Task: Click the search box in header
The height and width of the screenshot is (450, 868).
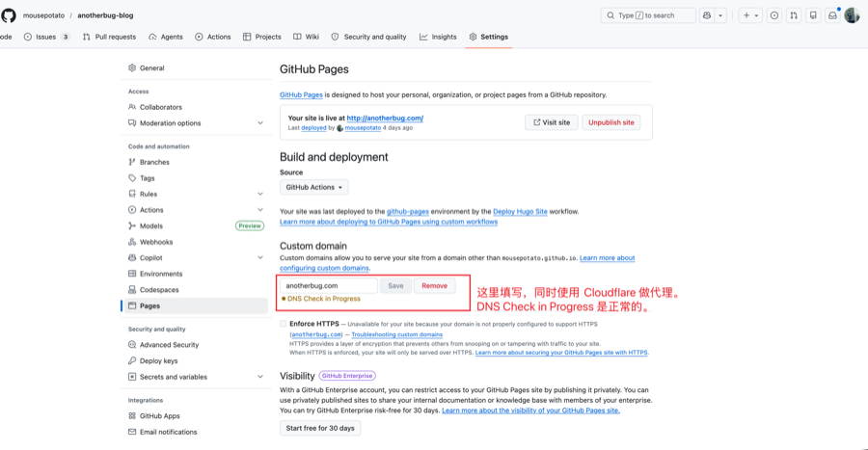Action: [648, 15]
